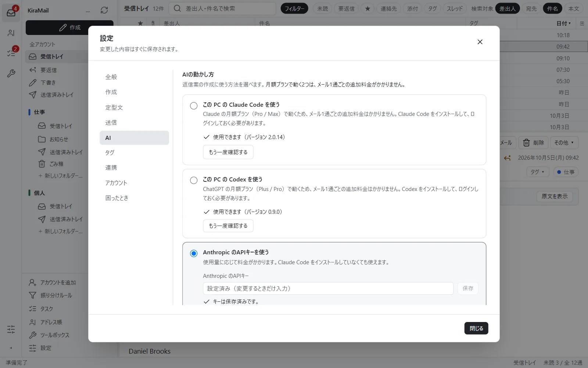Viewport: 588px width, 368px height.
Task: Open the 定型文 settings tab
Action: (134, 107)
